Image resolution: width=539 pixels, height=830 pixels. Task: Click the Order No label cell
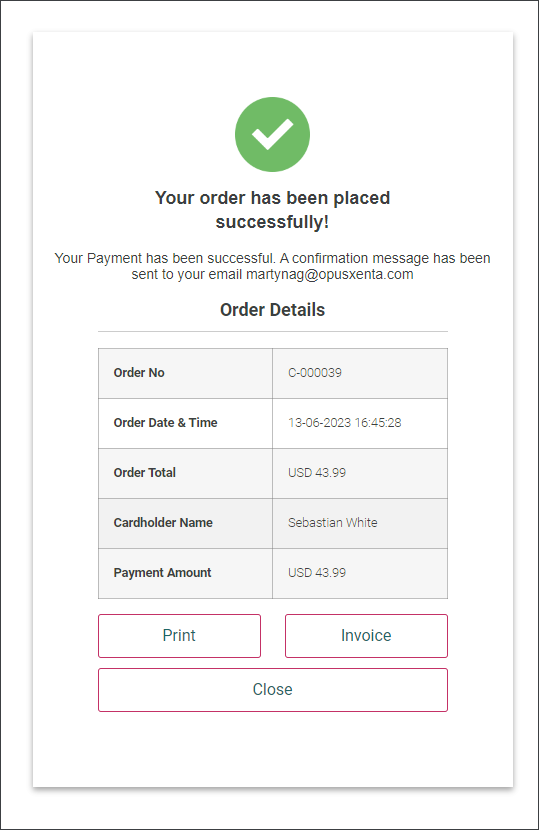click(x=185, y=373)
